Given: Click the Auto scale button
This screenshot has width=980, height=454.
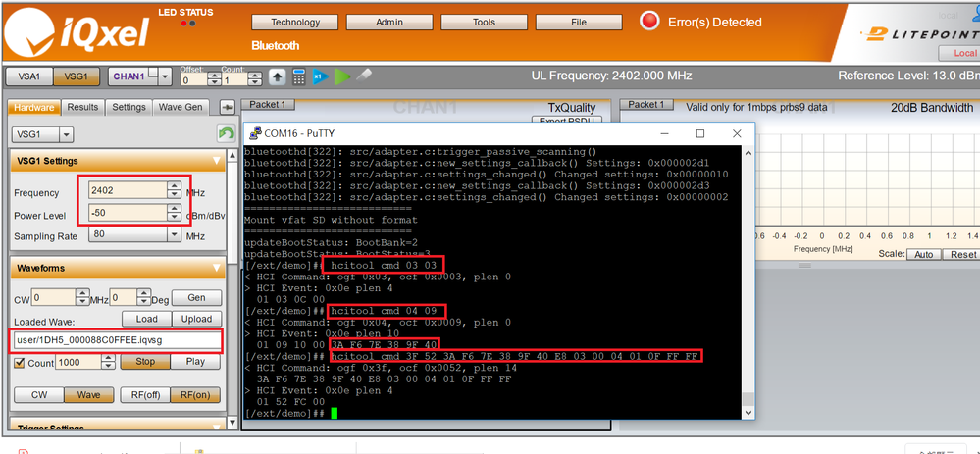Looking at the screenshot, I should click(x=924, y=254).
